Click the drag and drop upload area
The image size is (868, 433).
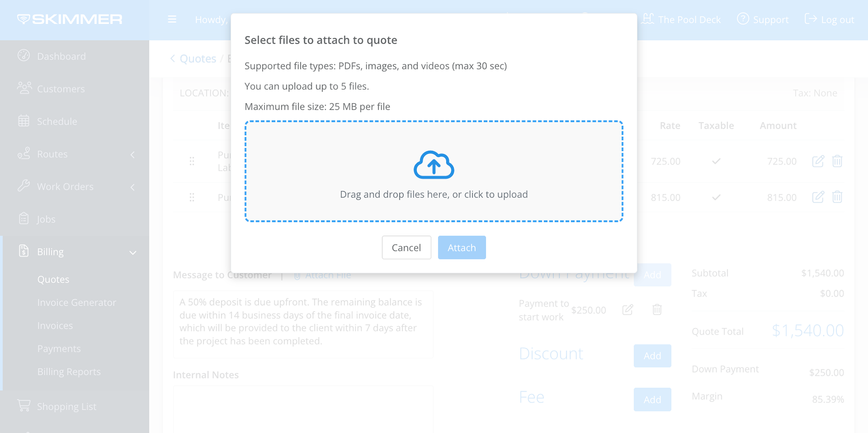(434, 171)
